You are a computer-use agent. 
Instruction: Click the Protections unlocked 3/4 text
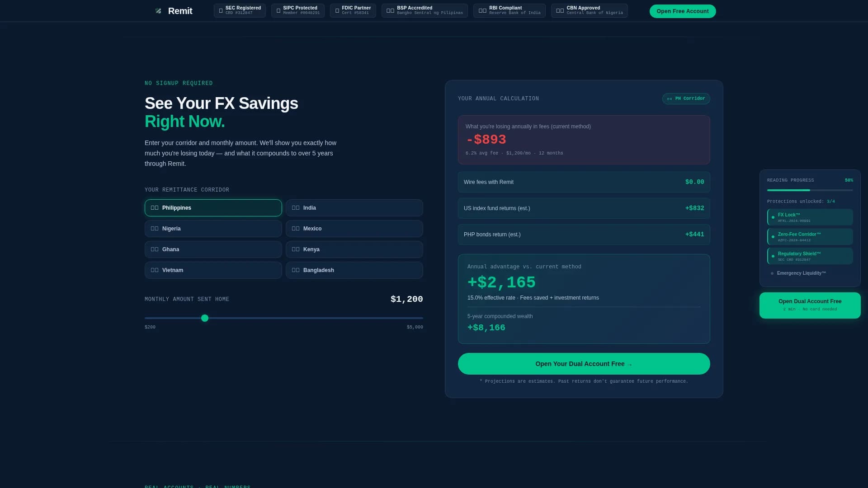[x=801, y=202]
